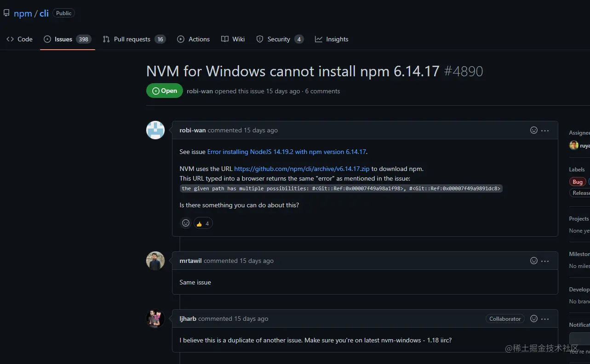Click the repository icon beside npm
Image resolution: width=590 pixels, height=364 pixels.
(6, 13)
